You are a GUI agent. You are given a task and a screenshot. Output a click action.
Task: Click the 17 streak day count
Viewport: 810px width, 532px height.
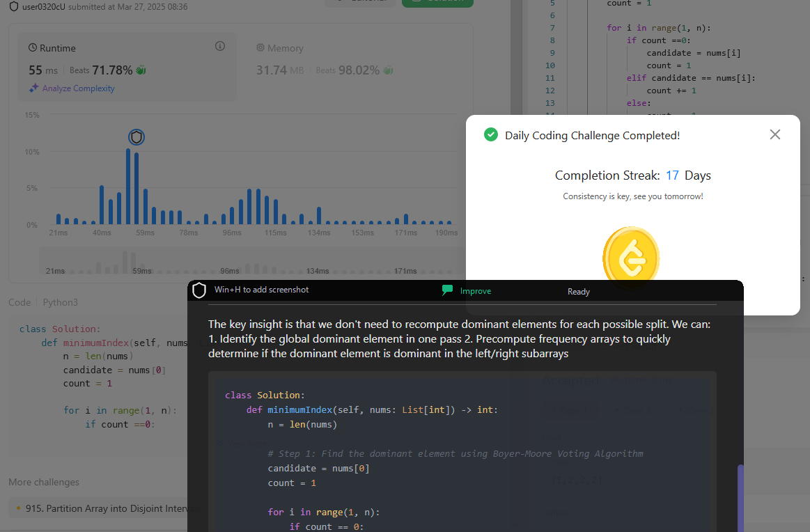pos(672,175)
